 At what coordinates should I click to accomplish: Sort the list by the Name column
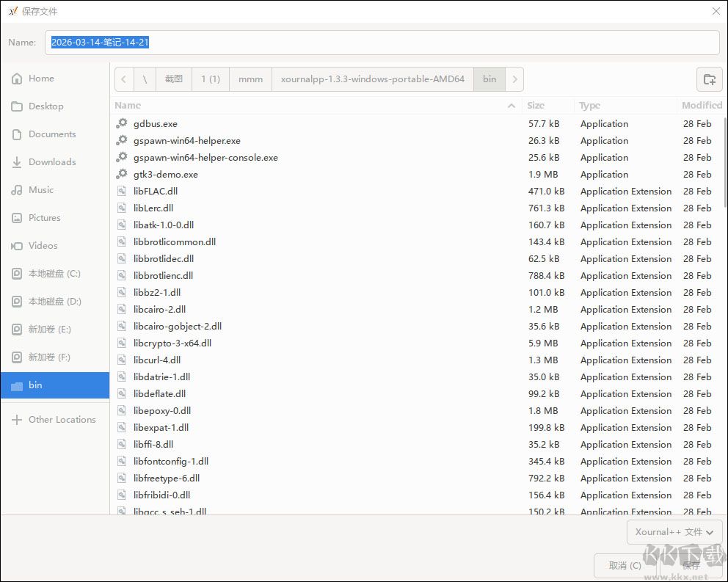316,106
